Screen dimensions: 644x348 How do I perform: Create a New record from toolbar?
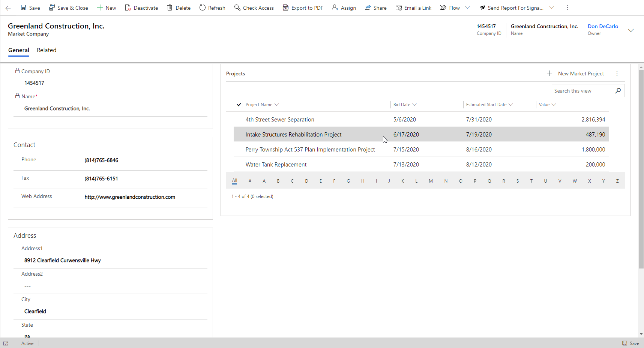point(107,8)
